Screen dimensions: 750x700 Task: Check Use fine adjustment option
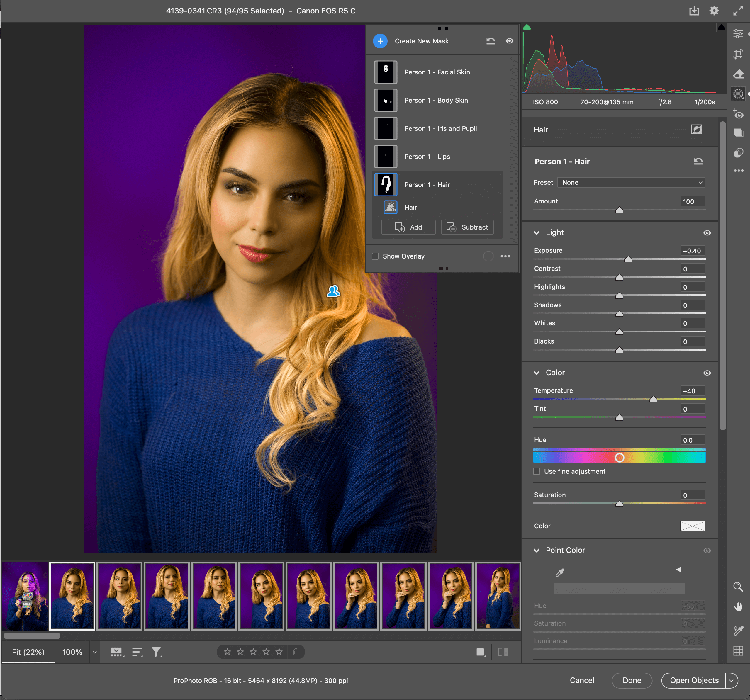(537, 471)
